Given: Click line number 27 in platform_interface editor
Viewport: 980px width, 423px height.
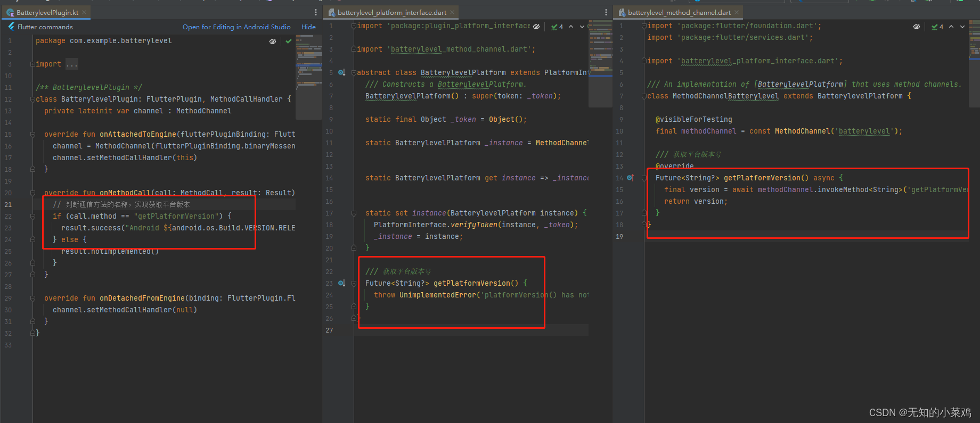Looking at the screenshot, I should 329,330.
